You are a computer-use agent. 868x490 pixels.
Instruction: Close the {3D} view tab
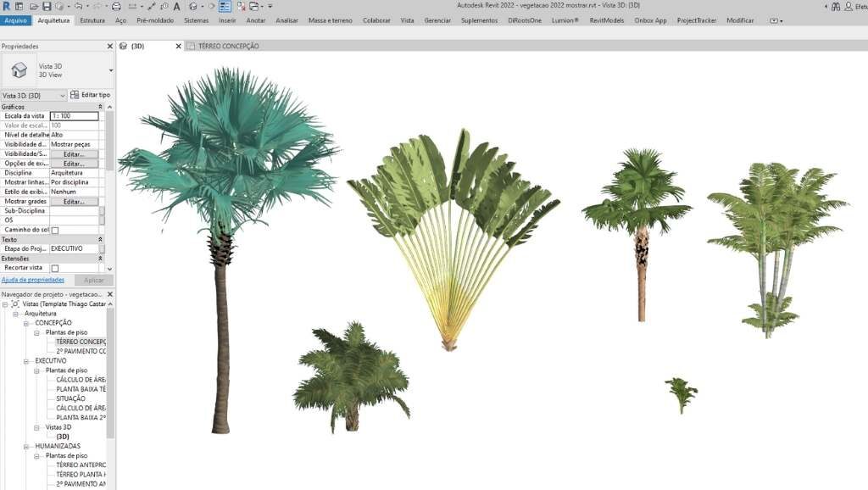pyautogui.click(x=178, y=47)
